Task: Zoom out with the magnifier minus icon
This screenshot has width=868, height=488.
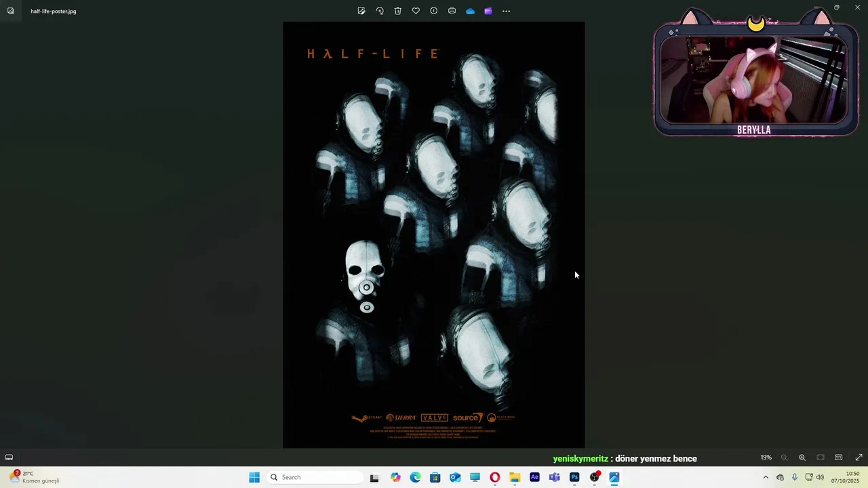Action: (x=784, y=457)
